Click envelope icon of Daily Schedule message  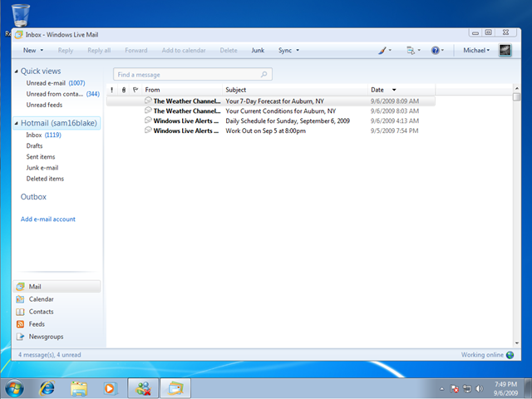(148, 120)
